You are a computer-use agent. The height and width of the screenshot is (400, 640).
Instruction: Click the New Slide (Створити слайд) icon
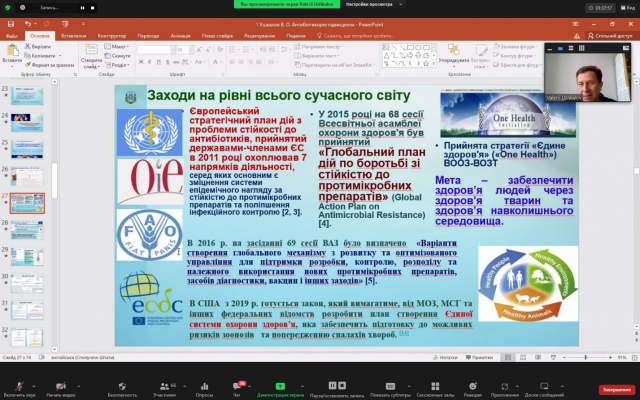tap(91, 50)
